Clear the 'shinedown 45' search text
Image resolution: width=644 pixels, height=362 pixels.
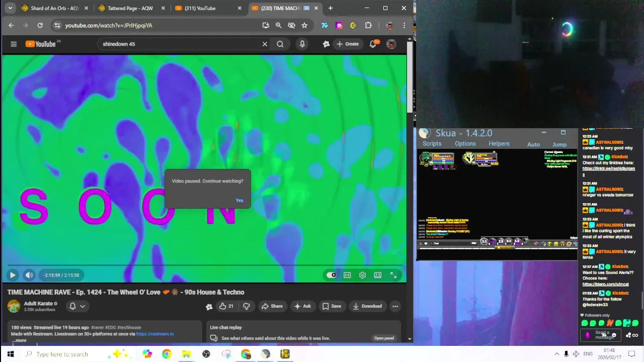pos(265,44)
